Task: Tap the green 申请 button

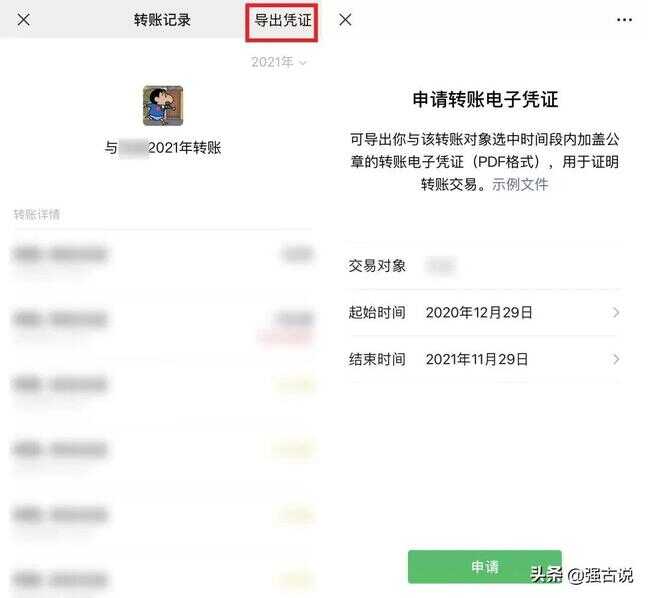Action: pyautogui.click(x=484, y=567)
